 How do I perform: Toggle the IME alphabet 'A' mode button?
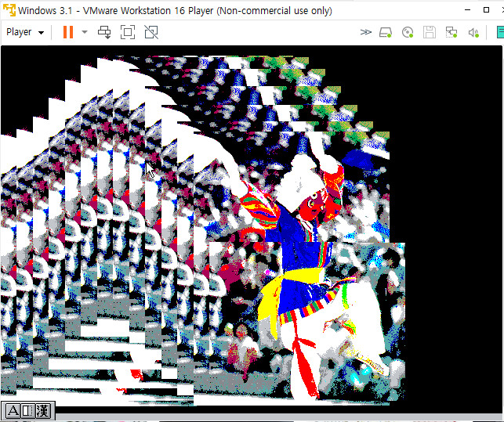point(13,411)
